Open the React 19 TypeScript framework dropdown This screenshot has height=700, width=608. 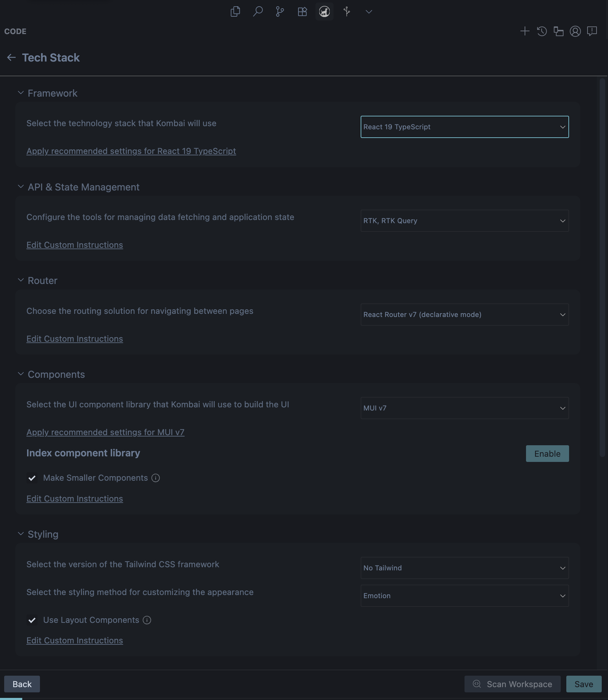(465, 127)
